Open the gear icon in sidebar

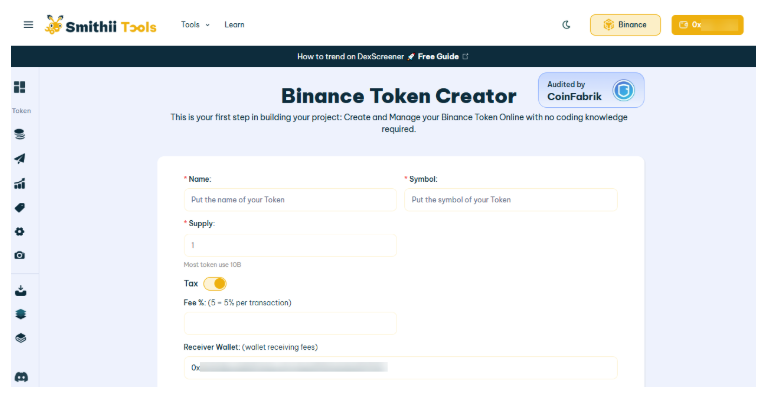(20, 232)
